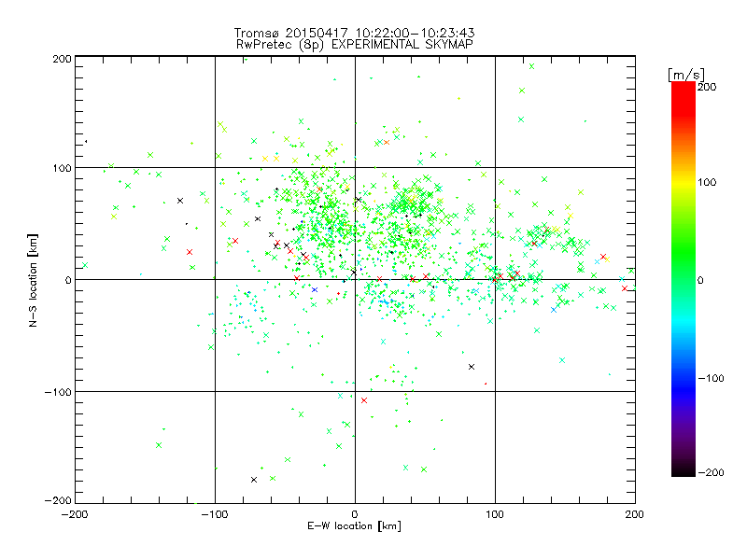Click the y-axis tick label '0' on left
747x560 pixels.
click(x=68, y=280)
